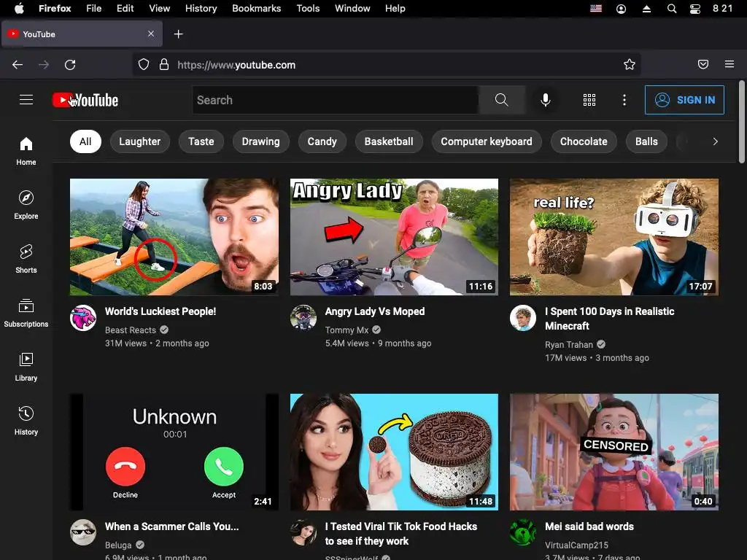Viewport: 747px width, 560px height.
Task: Click the YouTube logo
Action: point(85,100)
